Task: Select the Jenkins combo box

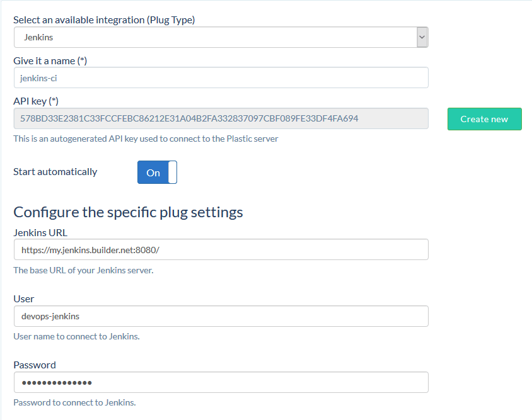Action: coord(221,37)
